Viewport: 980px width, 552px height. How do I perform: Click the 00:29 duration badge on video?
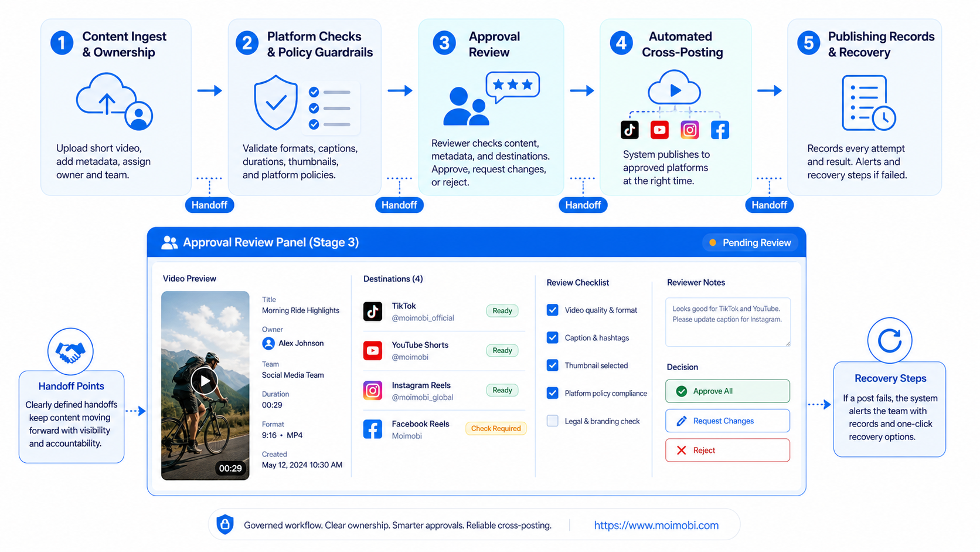point(230,468)
